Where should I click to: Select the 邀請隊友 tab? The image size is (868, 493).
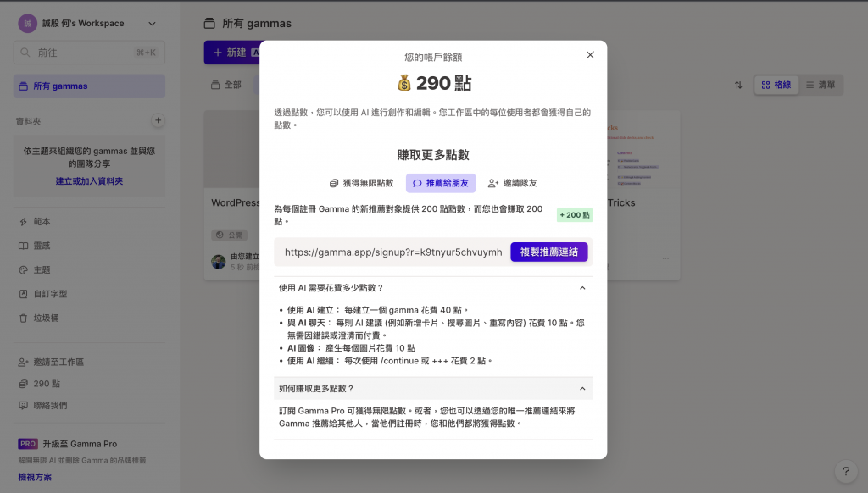pos(512,183)
